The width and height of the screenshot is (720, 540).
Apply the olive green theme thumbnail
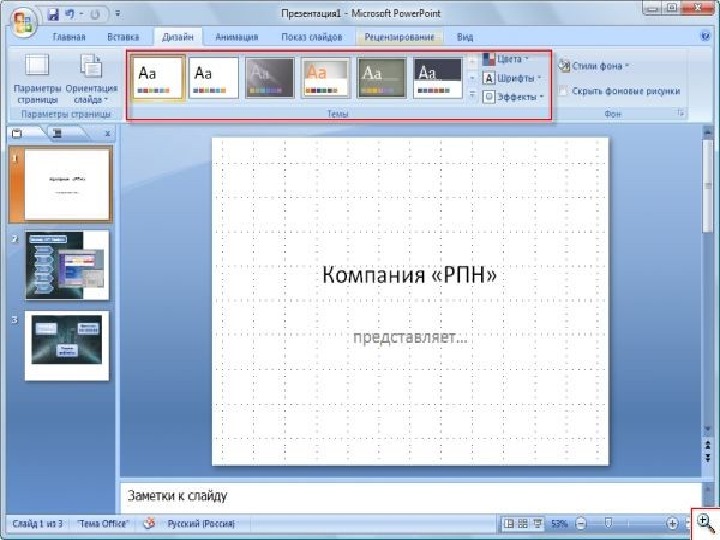pos(382,77)
